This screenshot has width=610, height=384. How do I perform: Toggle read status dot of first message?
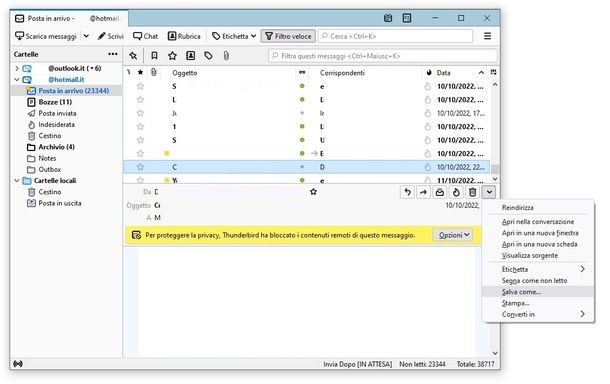pos(302,86)
